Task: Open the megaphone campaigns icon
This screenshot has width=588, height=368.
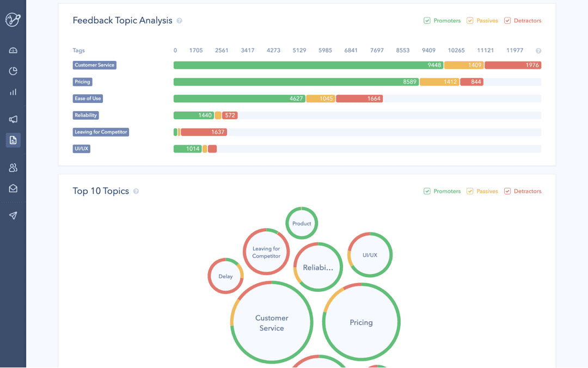Action: 13,119
